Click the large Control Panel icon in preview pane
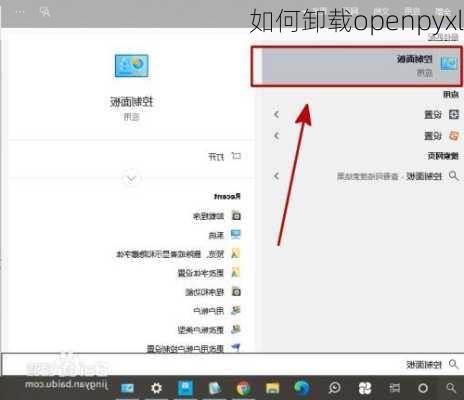The height and width of the screenshot is (400, 464). [131, 66]
